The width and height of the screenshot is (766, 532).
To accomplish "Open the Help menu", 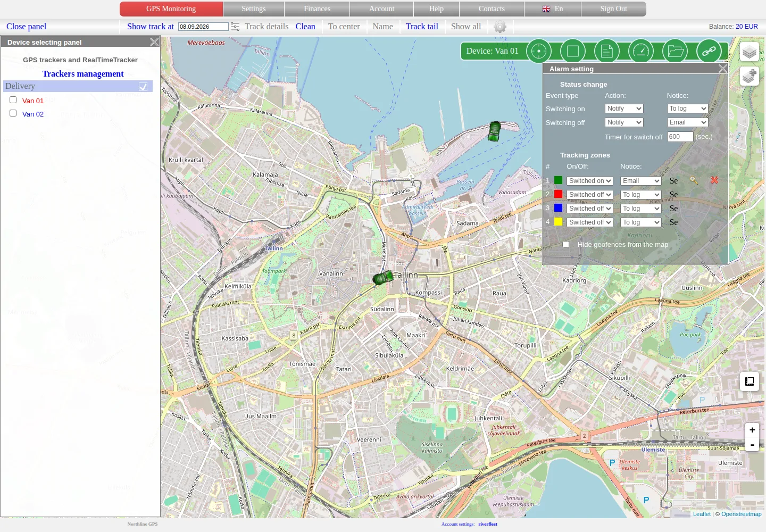I will [436, 9].
